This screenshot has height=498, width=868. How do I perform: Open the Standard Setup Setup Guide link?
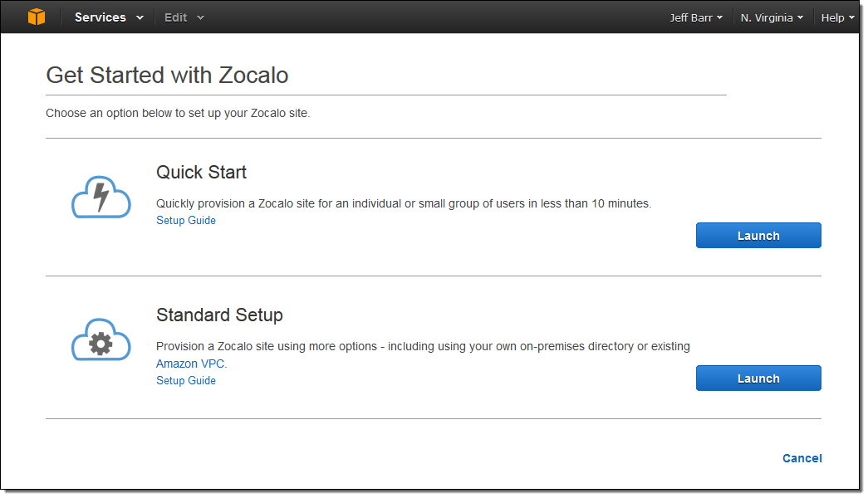186,381
